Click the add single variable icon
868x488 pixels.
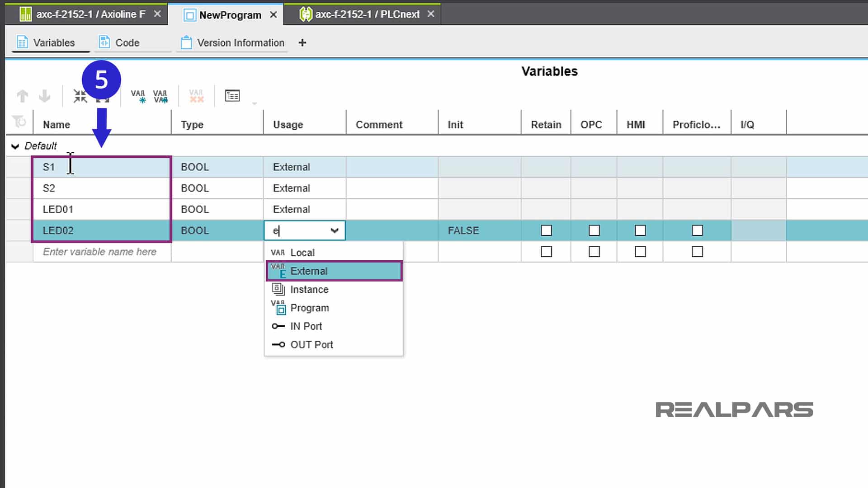pos(138,96)
